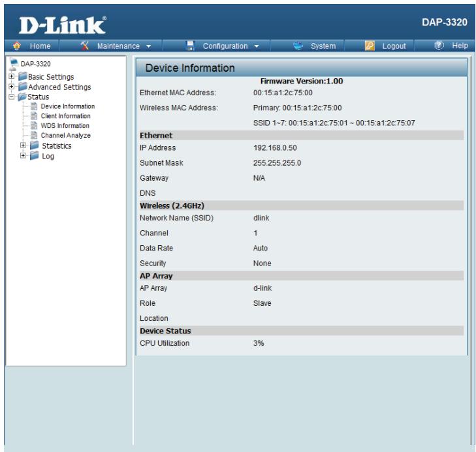Select Logout in the top bar
Viewport: 476px width, 452px height.
(394, 46)
